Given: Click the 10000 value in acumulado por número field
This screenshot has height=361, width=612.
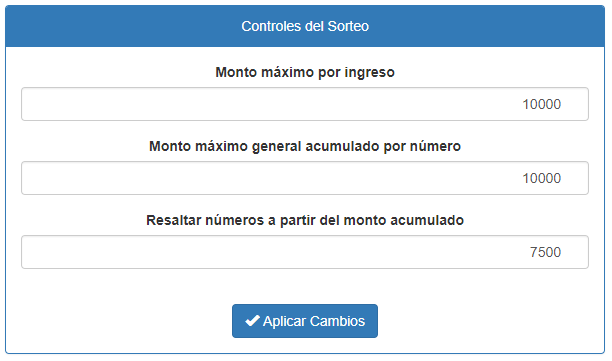Looking at the screenshot, I should (542, 178).
